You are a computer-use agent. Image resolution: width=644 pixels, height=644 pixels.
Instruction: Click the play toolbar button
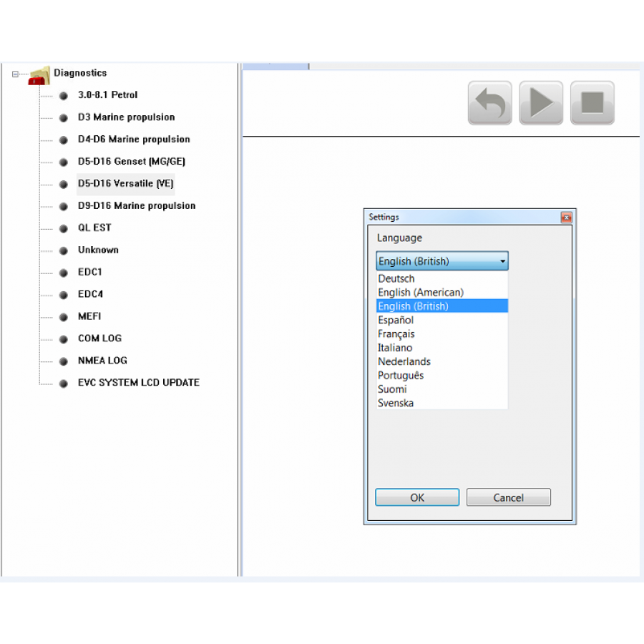coord(541,102)
